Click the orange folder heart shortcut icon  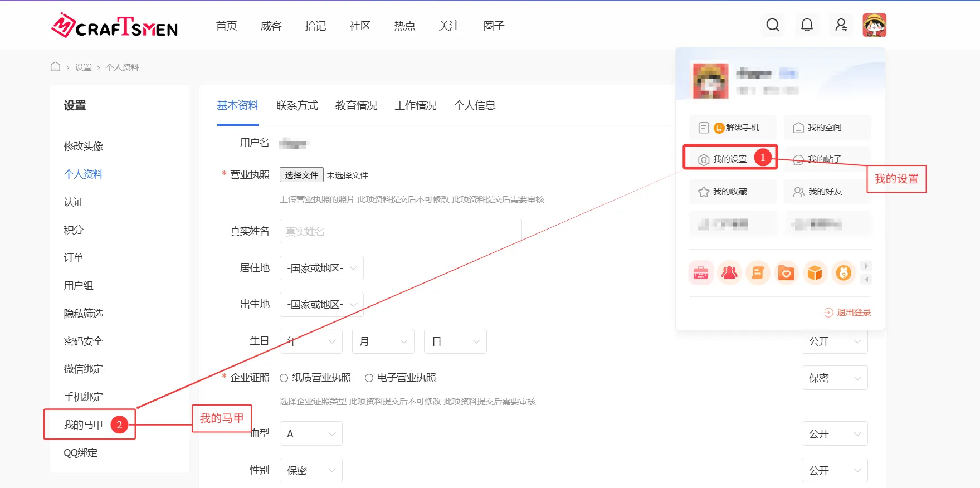click(786, 273)
